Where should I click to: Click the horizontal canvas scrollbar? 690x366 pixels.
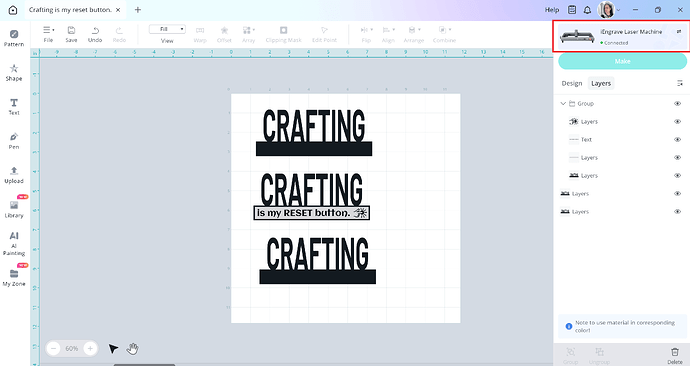[144, 364]
